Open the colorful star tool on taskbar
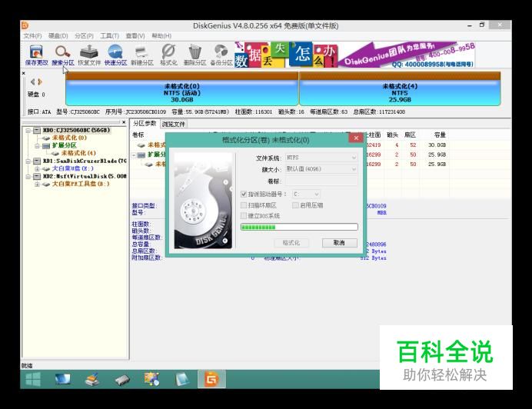The image size is (532, 409). point(151,379)
